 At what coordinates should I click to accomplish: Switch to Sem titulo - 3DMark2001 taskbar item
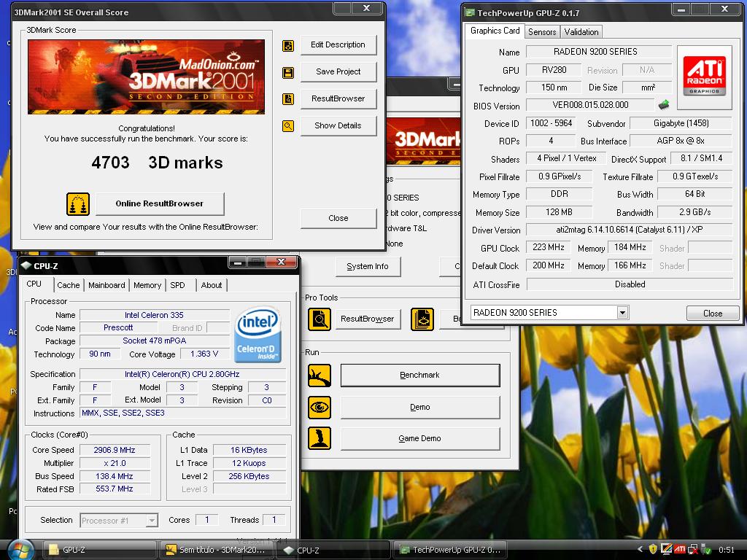217,550
